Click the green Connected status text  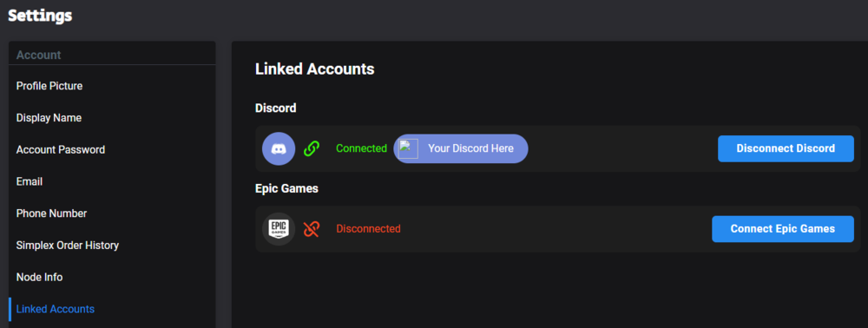[361, 148]
